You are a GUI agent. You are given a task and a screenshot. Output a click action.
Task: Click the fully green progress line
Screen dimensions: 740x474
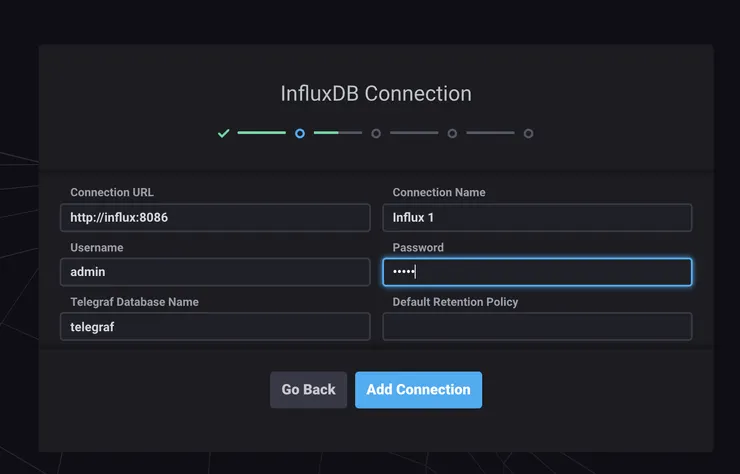[x=261, y=133]
